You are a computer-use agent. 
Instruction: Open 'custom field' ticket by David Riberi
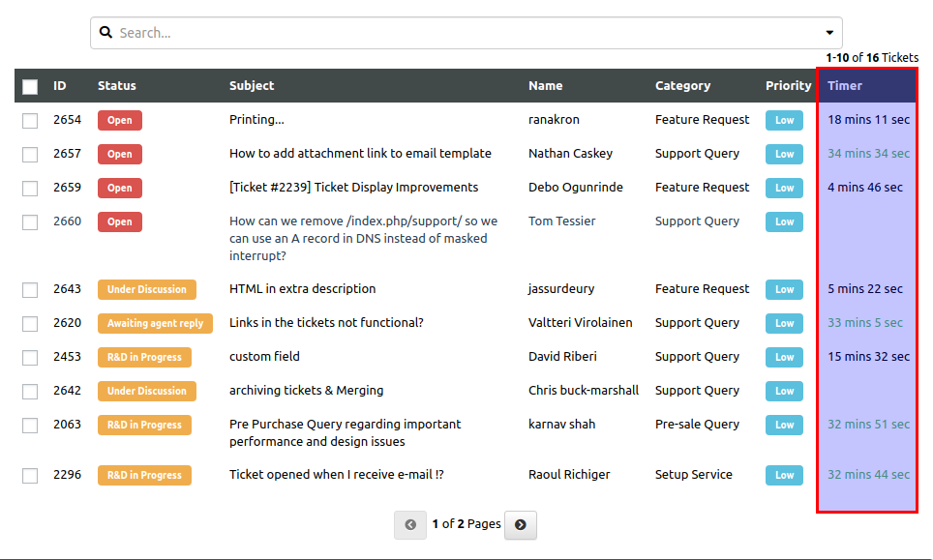pyautogui.click(x=265, y=357)
